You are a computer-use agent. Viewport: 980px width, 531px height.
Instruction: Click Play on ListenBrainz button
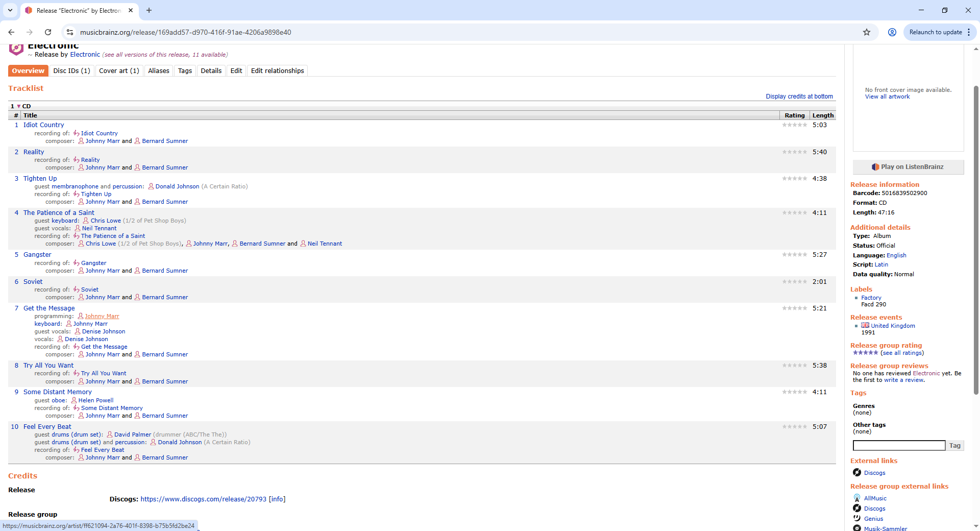[908, 167]
